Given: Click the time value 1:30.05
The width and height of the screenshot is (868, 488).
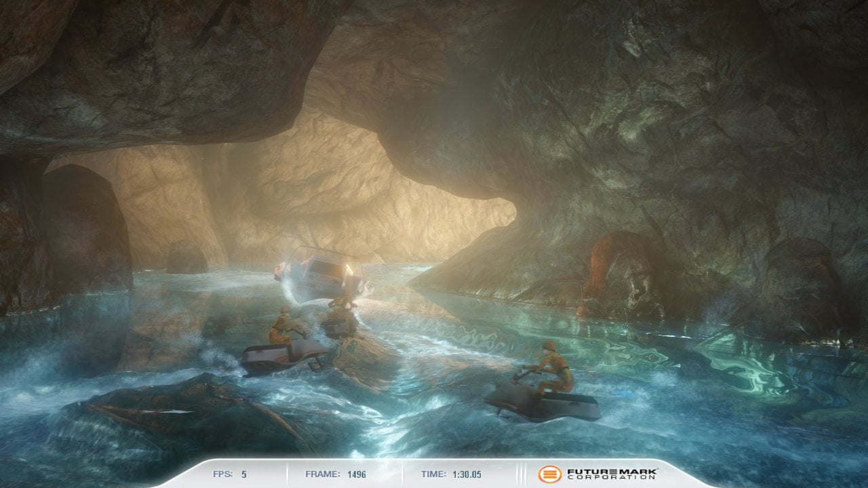Looking at the screenshot, I should pyautogui.click(x=469, y=474).
